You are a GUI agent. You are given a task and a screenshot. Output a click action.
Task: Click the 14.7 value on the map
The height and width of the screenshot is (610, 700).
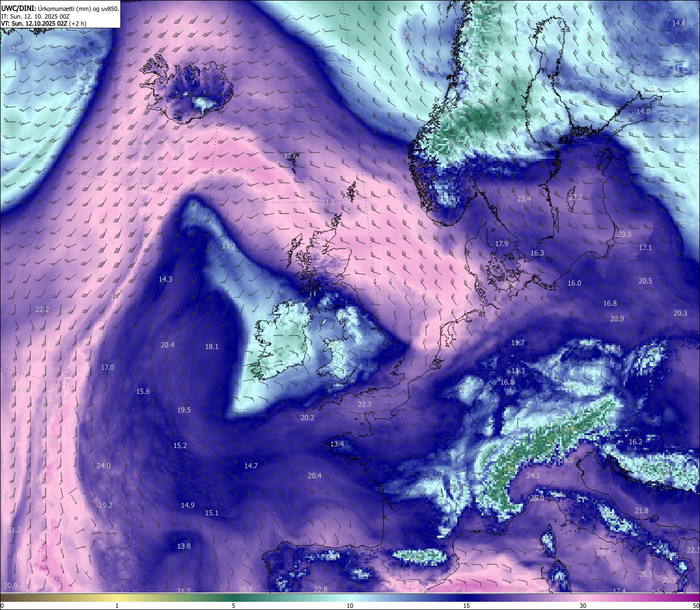coord(251,466)
